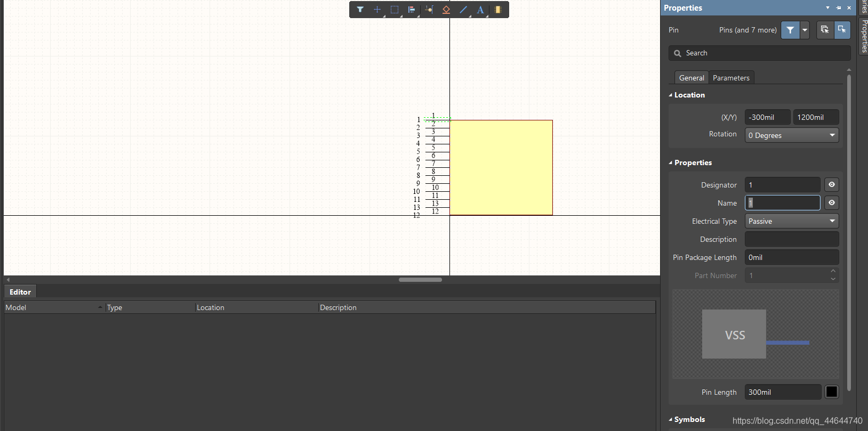Edit the Pin Length 300mil field
The image size is (868, 431).
coord(782,392)
